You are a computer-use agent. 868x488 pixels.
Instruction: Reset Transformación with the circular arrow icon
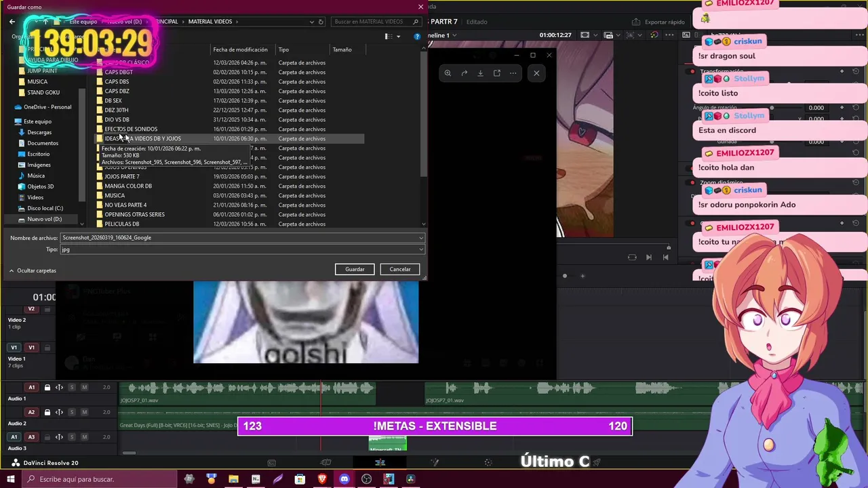pos(856,71)
